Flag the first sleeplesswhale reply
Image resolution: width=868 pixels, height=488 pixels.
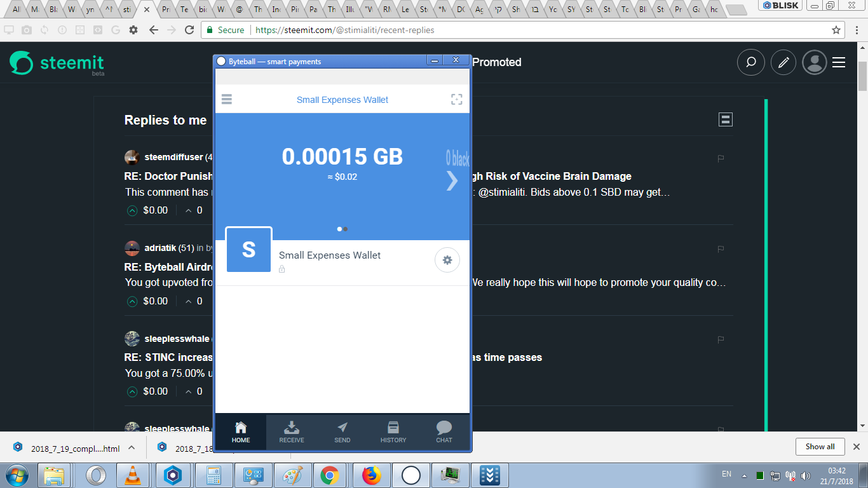click(721, 339)
